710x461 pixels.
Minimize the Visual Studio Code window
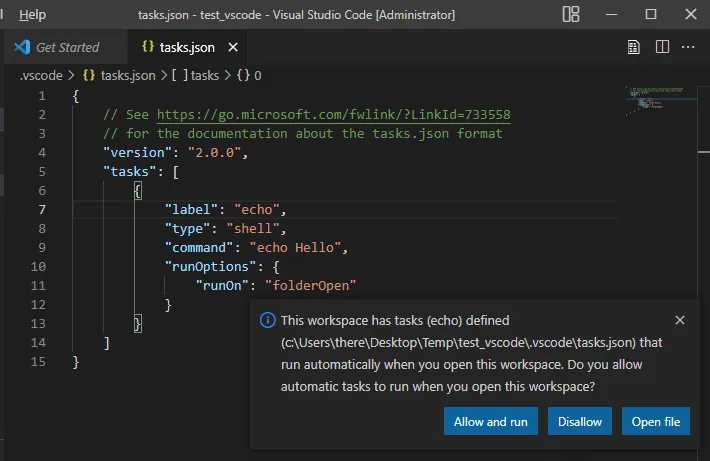(611, 14)
